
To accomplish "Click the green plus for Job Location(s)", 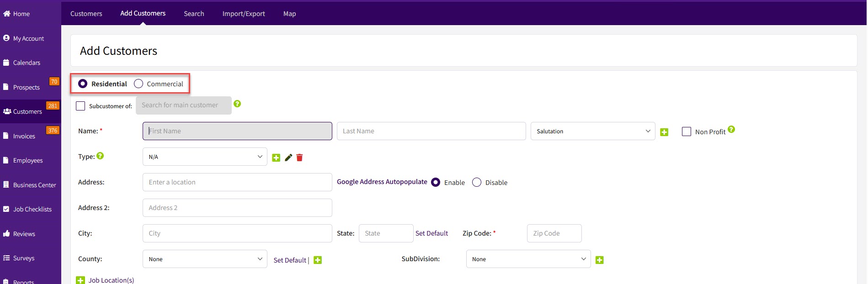I will click(80, 280).
